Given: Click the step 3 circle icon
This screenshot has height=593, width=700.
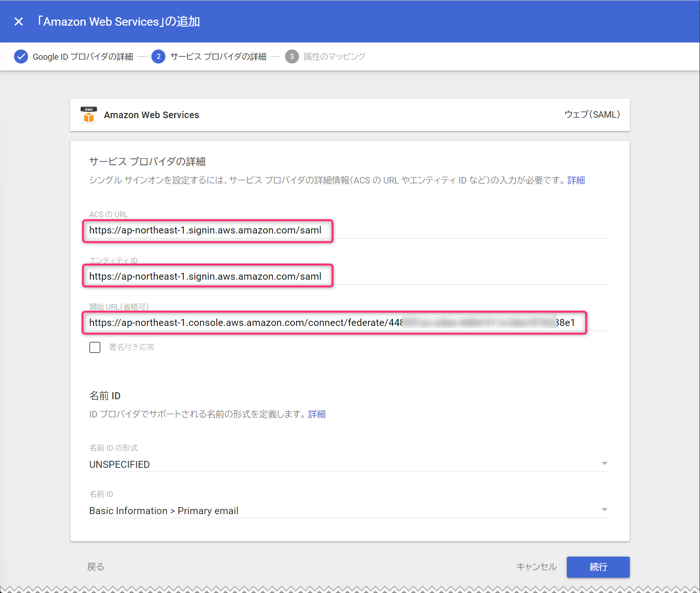Looking at the screenshot, I should 292,56.
